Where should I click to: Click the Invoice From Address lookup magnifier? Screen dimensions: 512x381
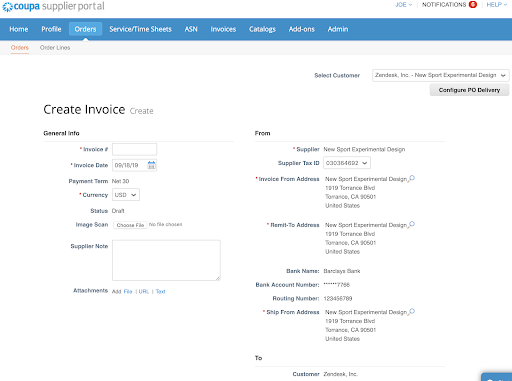[x=412, y=178]
